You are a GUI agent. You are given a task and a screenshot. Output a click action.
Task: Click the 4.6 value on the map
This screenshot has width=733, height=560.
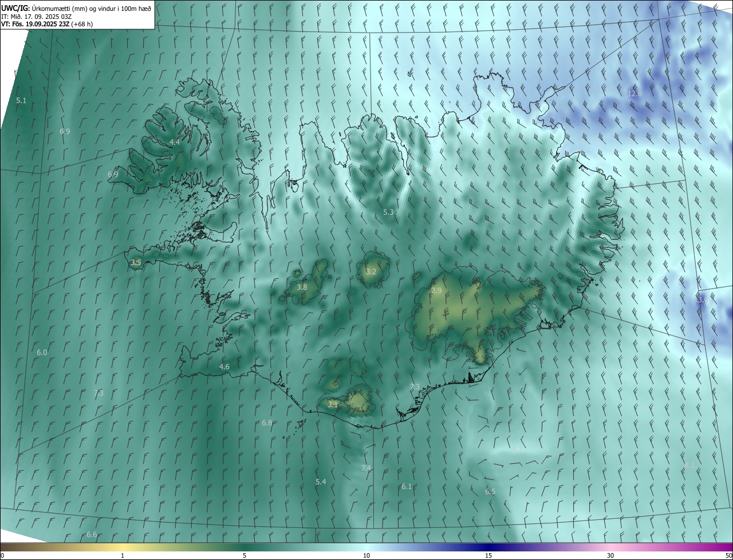tap(224, 366)
